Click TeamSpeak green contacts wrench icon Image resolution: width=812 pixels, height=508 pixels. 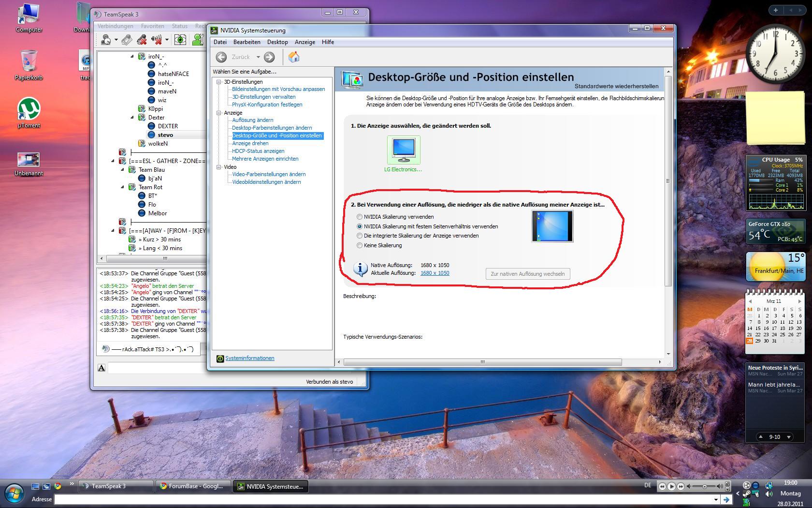tap(198, 40)
